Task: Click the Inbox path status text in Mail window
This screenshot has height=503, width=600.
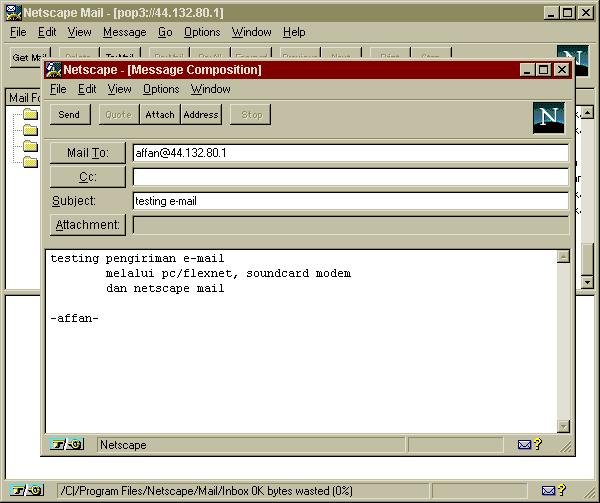Action: coord(207,491)
